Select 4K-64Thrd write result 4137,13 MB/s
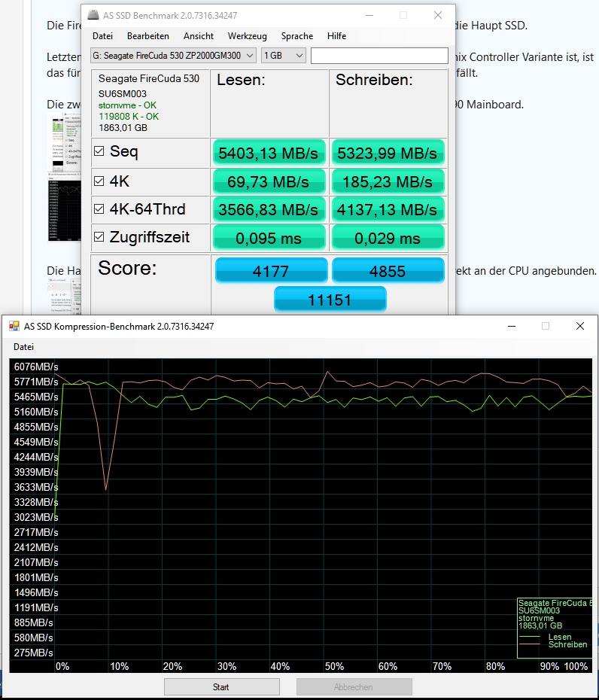The height and width of the screenshot is (700, 599). pyautogui.click(x=387, y=209)
